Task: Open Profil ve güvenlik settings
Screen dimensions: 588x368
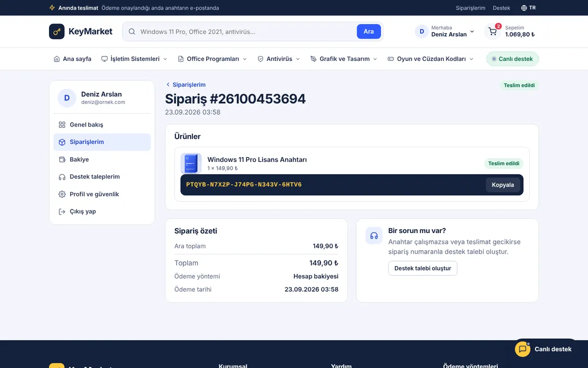Action: (102, 194)
